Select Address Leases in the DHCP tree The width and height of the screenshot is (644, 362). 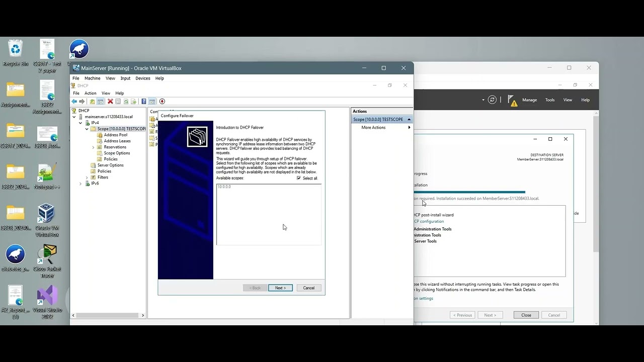pos(117,141)
